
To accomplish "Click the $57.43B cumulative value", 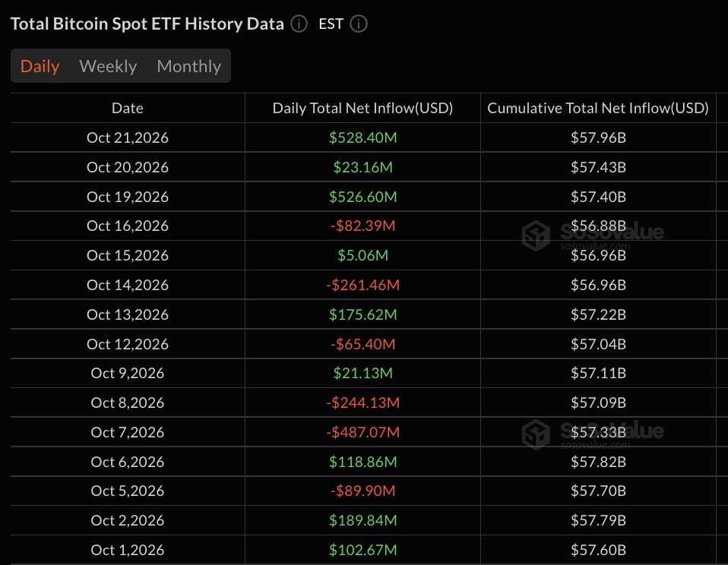I will point(599,167).
